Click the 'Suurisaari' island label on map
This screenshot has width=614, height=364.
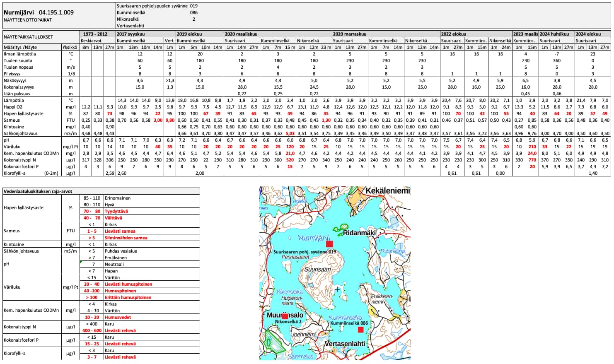click(318, 269)
